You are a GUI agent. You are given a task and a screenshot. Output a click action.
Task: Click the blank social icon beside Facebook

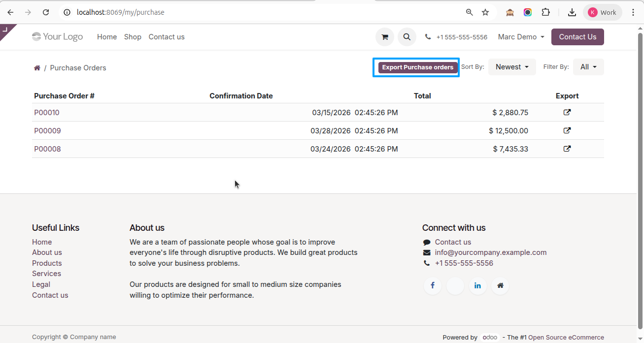point(455,285)
